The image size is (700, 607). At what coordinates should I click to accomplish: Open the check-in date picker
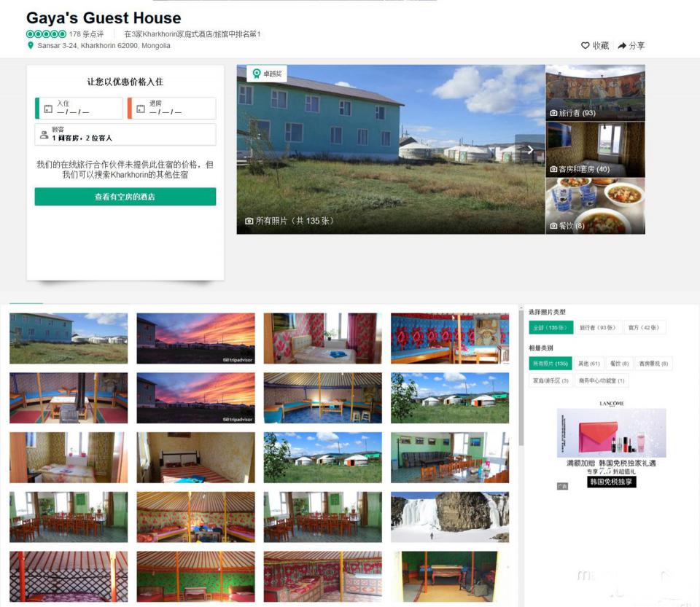pyautogui.click(x=79, y=108)
